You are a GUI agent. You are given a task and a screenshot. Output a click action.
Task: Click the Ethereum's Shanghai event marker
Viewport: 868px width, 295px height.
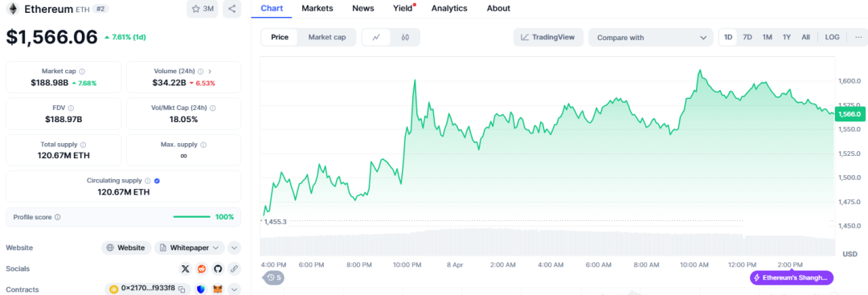(x=792, y=277)
